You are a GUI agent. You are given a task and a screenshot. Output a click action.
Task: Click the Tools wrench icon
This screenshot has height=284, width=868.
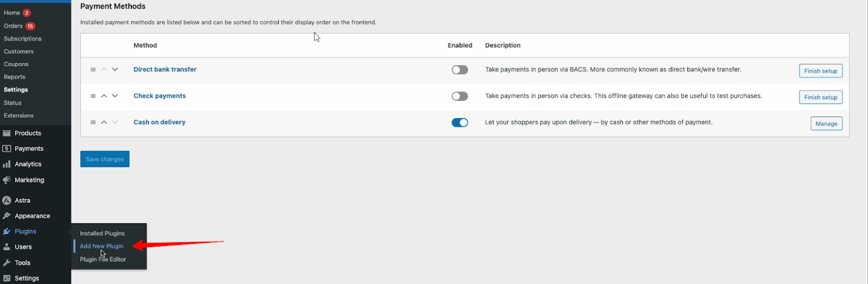[7, 263]
